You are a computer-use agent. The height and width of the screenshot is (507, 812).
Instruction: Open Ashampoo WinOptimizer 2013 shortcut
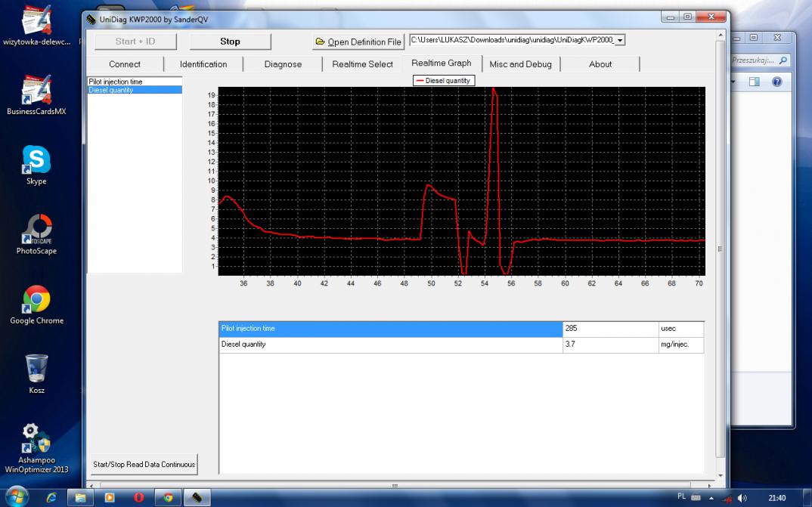pyautogui.click(x=36, y=449)
